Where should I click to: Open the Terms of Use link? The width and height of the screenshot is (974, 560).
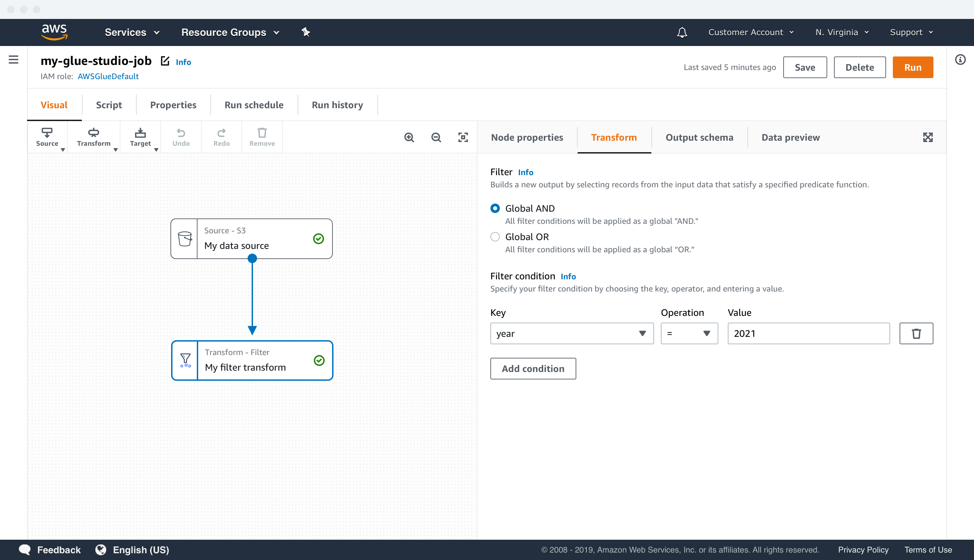coord(928,550)
